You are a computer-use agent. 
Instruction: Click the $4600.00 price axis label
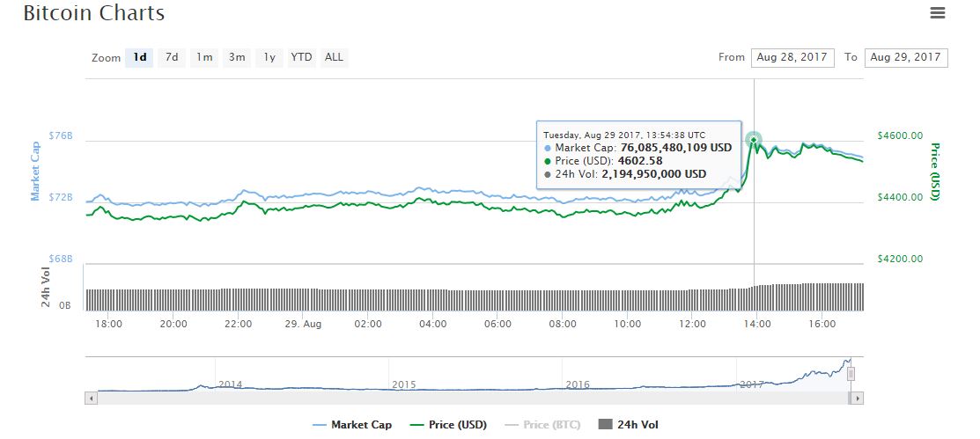[x=900, y=135]
